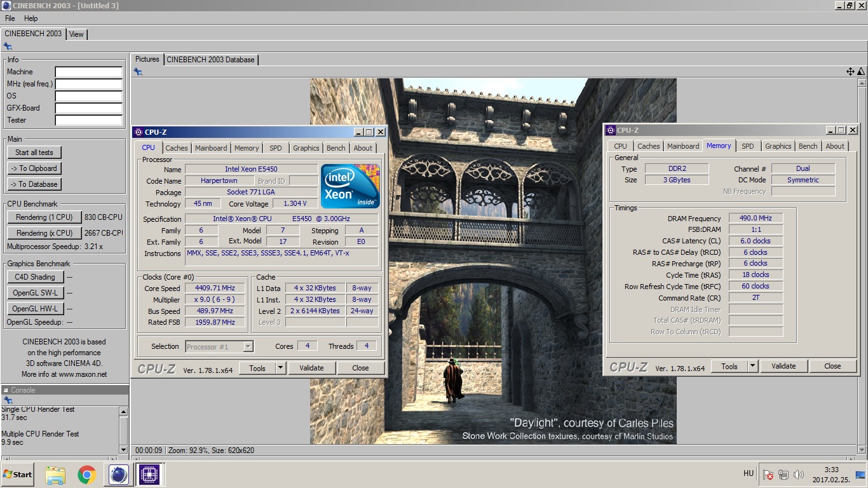The height and width of the screenshot is (488, 868).
Task: Click the Cinebench title bar app icon
Action: [x=6, y=6]
